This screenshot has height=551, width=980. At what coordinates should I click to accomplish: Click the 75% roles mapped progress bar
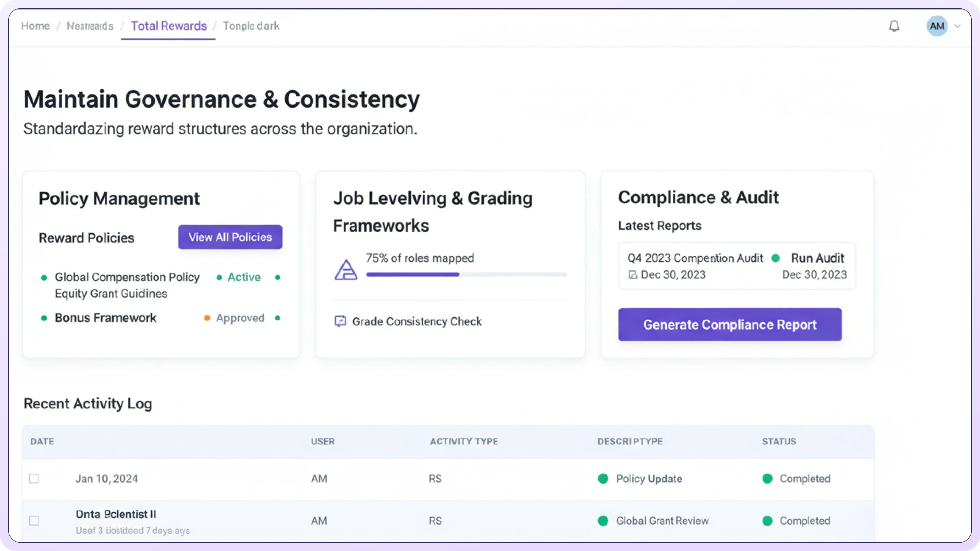(x=466, y=274)
